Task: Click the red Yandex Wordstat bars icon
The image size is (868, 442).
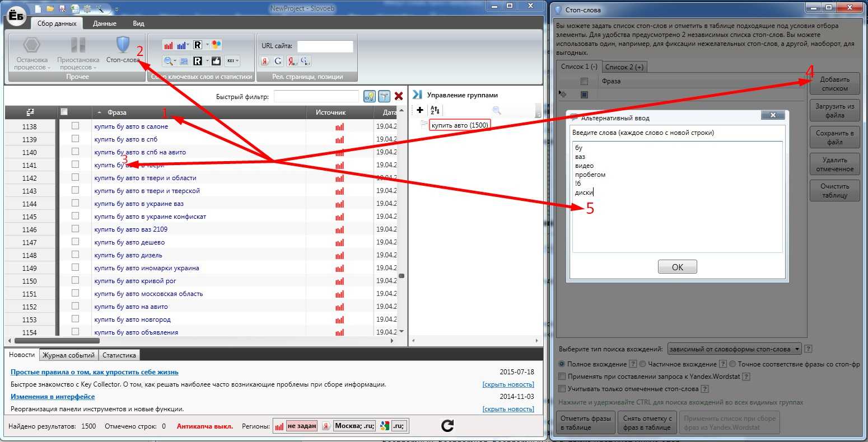Action: (x=168, y=45)
